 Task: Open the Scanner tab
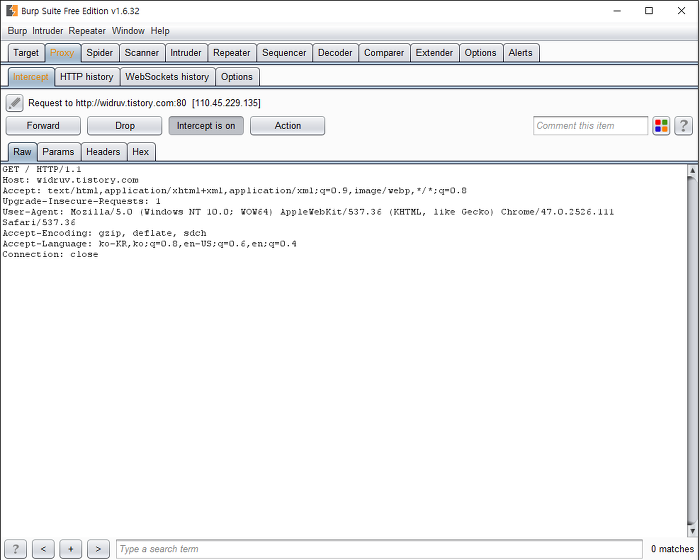142,53
